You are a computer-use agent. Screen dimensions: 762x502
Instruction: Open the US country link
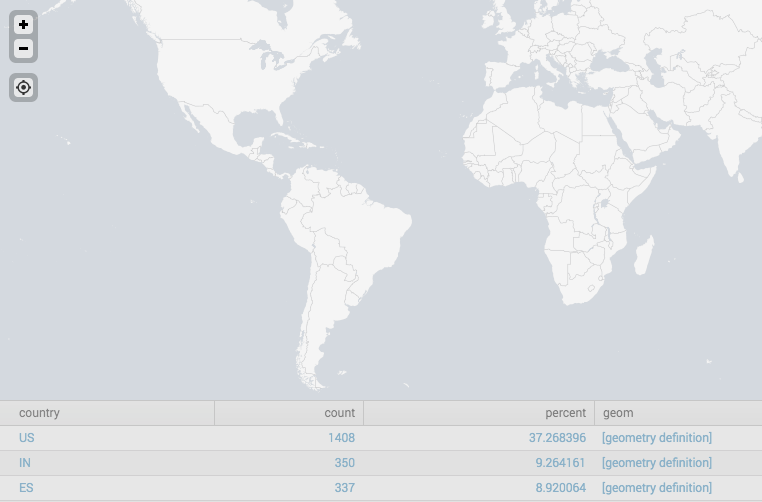click(x=27, y=438)
